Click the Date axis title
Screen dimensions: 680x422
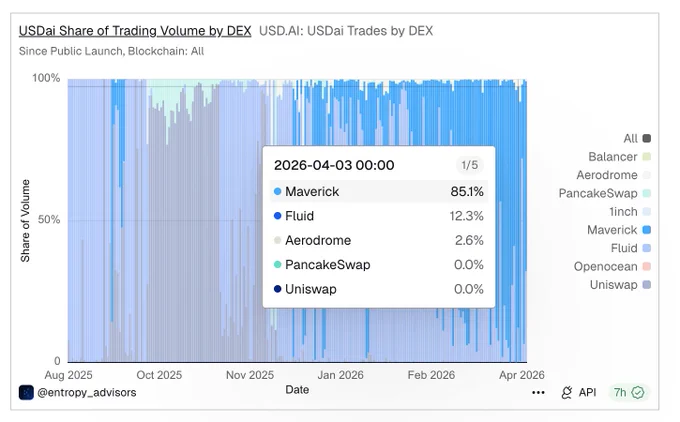point(297,389)
